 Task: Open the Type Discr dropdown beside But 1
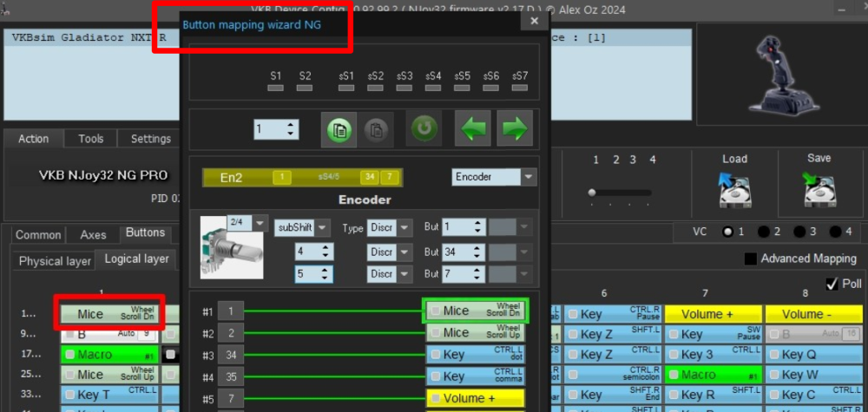pyautogui.click(x=404, y=227)
